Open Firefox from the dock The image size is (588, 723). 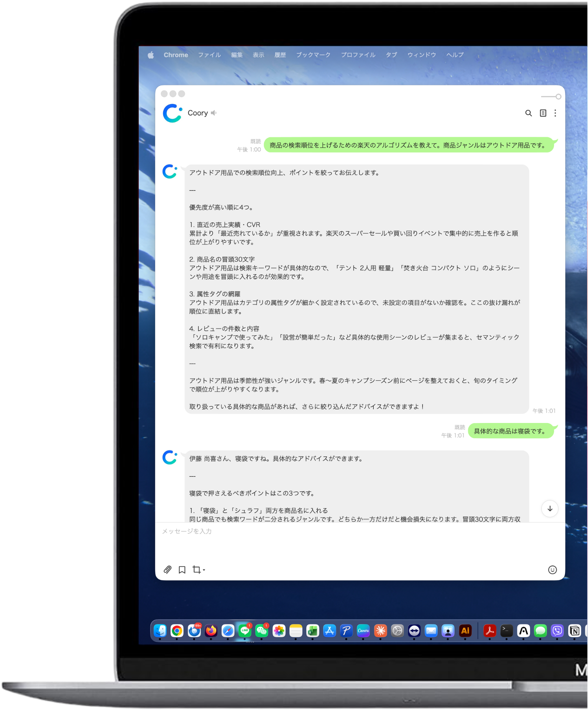pyautogui.click(x=211, y=631)
